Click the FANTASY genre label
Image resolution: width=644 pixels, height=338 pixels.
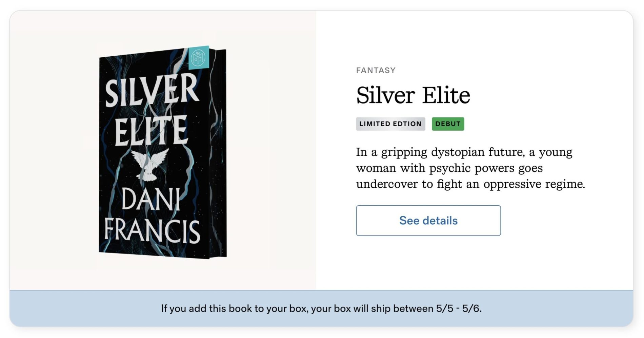(x=376, y=70)
